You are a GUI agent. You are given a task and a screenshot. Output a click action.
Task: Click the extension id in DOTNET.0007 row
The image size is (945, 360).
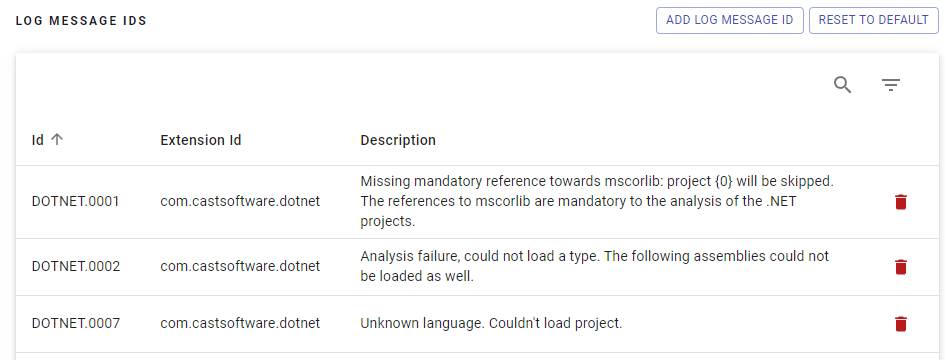tap(240, 323)
